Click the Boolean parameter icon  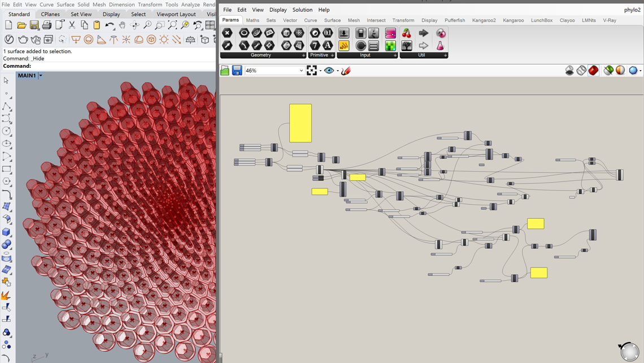tap(315, 33)
